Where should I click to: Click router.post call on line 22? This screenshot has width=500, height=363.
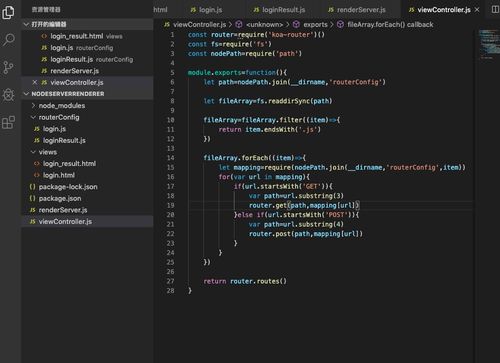pos(306,234)
